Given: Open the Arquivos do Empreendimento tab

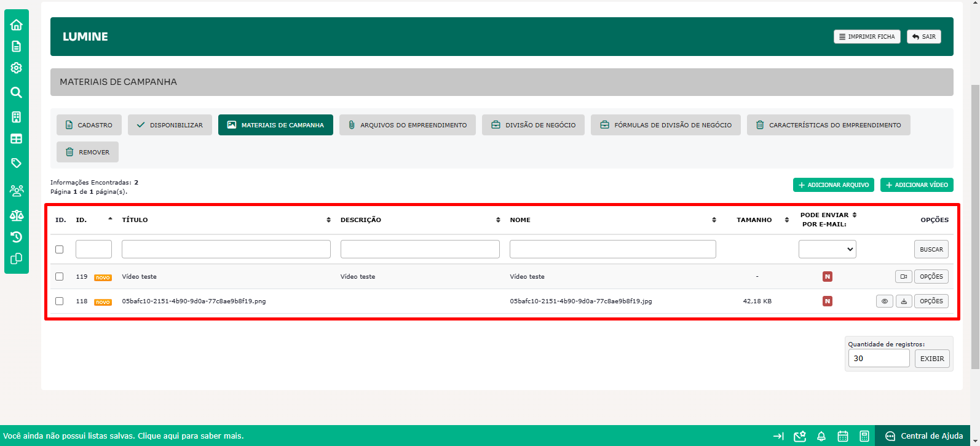Looking at the screenshot, I should pyautogui.click(x=408, y=125).
